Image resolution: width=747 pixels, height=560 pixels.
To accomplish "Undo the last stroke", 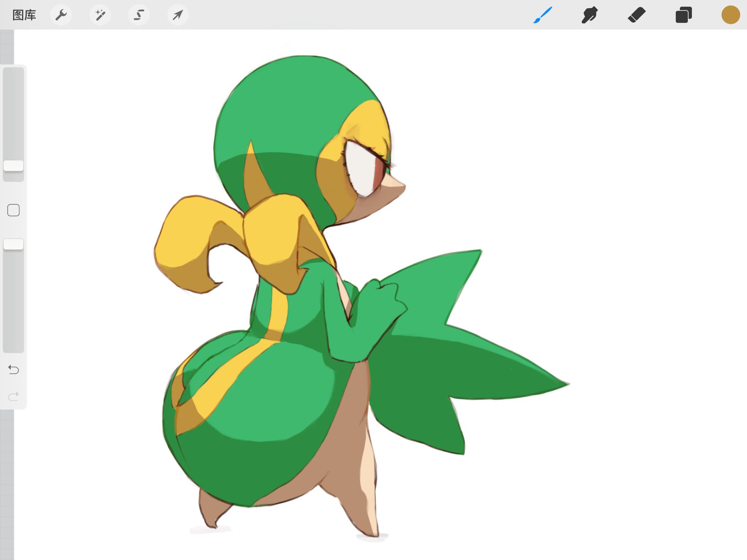I will 13,370.
